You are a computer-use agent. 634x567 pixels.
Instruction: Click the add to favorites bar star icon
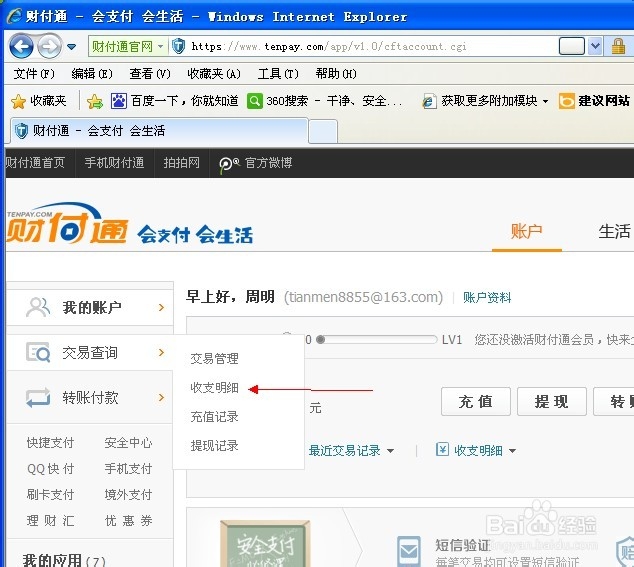(x=95, y=101)
